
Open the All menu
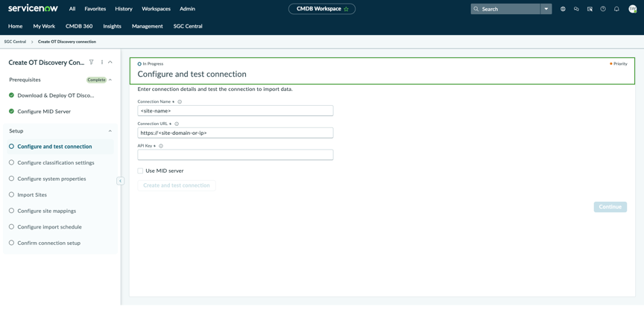[x=72, y=9]
